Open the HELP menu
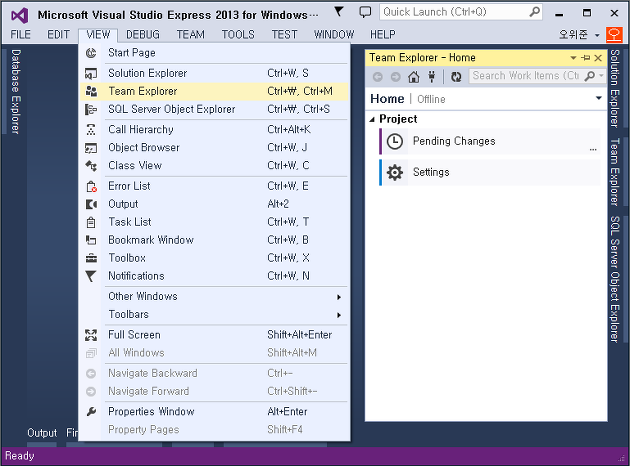Viewport: 630px width, 466px height. click(382, 35)
